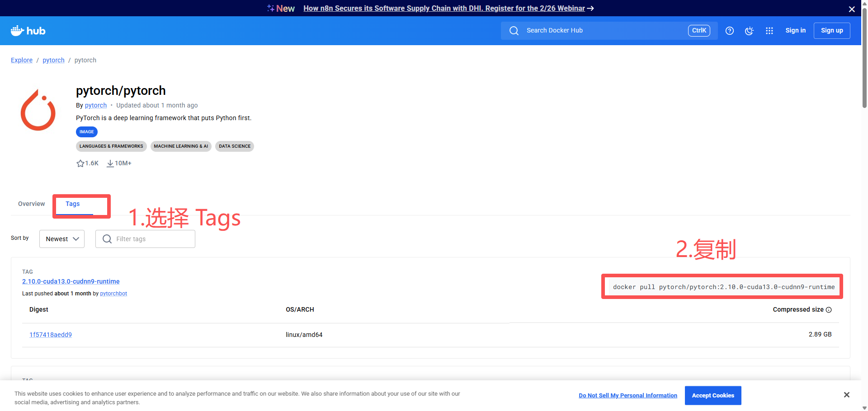The height and width of the screenshot is (411, 868).
Task: Open the Sort by Newest dropdown
Action: tap(62, 239)
